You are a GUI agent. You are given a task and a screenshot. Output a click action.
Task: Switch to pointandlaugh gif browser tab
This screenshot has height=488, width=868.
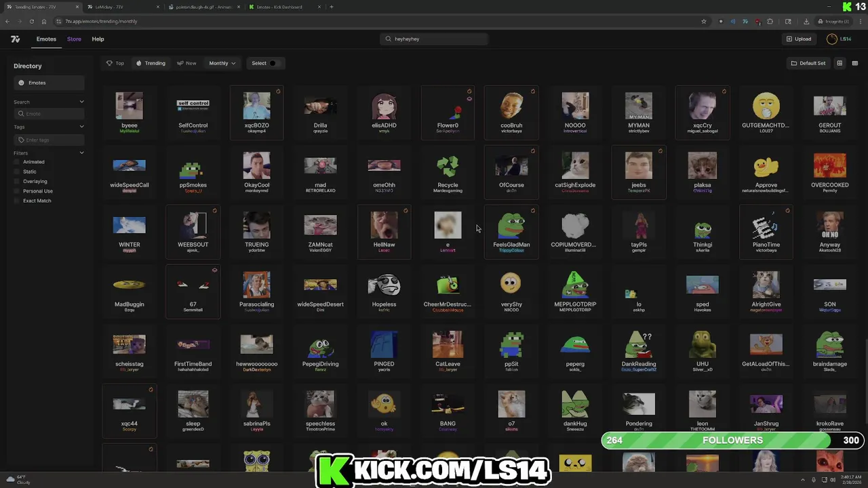point(203,7)
